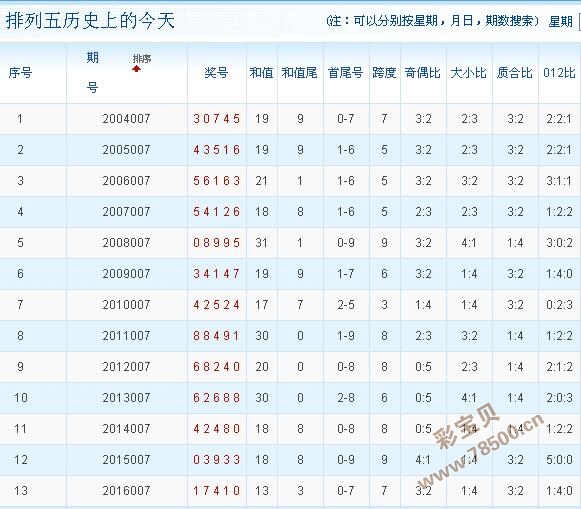Viewport: 581px width, 509px height.
Task: Click the 星期 search option label
Action: tap(561, 21)
